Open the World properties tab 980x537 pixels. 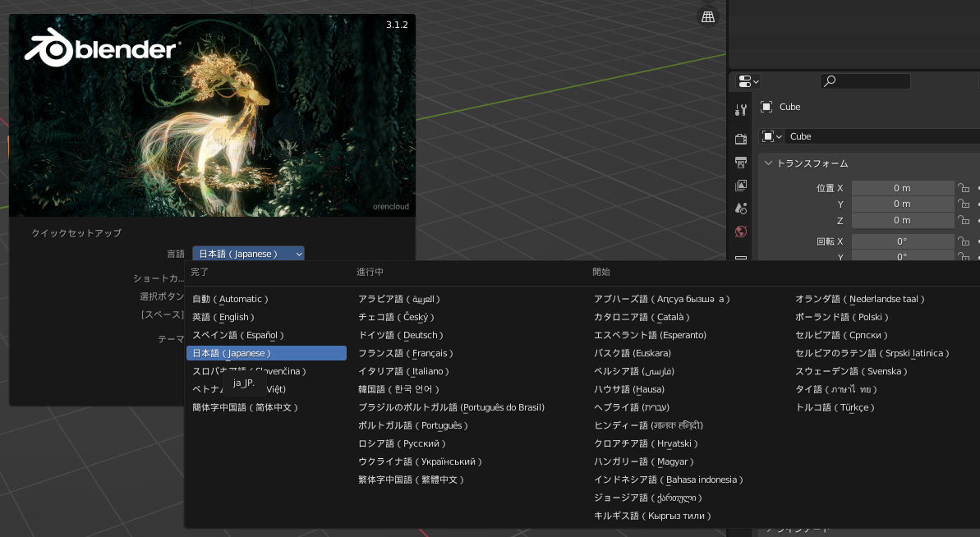(x=741, y=232)
